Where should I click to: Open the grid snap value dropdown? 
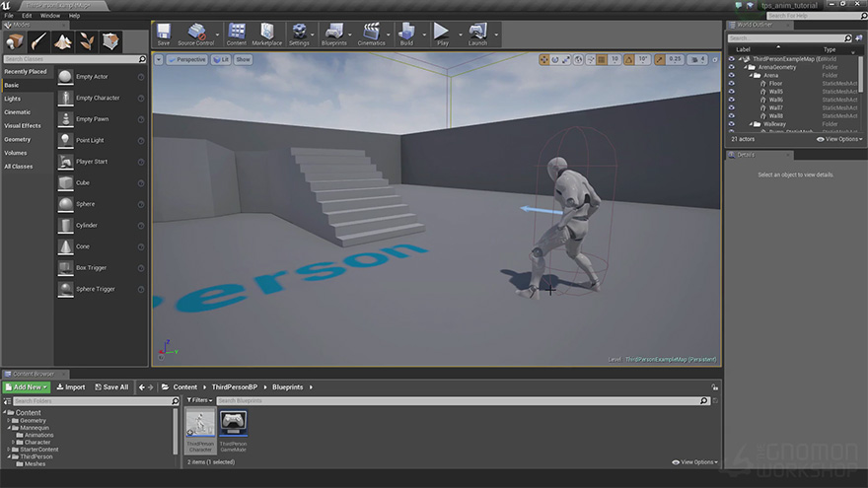(x=615, y=59)
